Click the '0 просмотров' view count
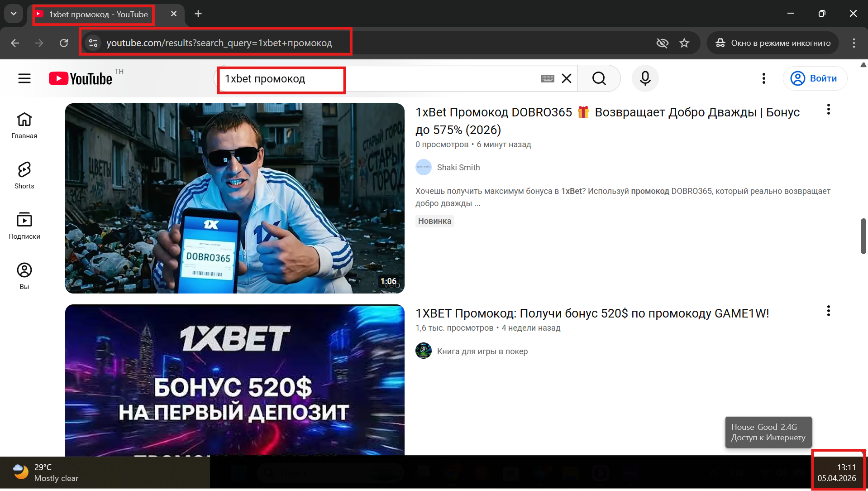The width and height of the screenshot is (868, 491). (442, 144)
